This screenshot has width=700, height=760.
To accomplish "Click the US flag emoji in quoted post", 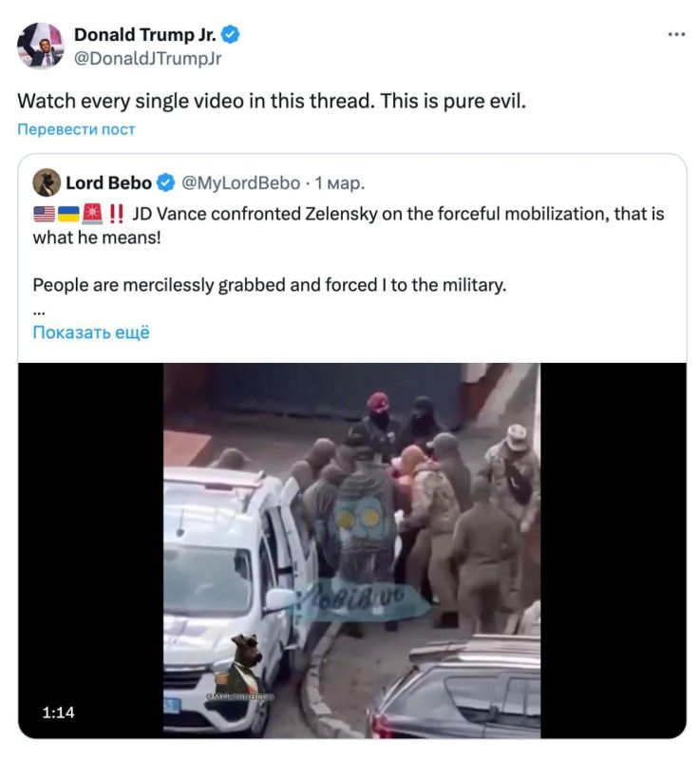I will (44, 214).
